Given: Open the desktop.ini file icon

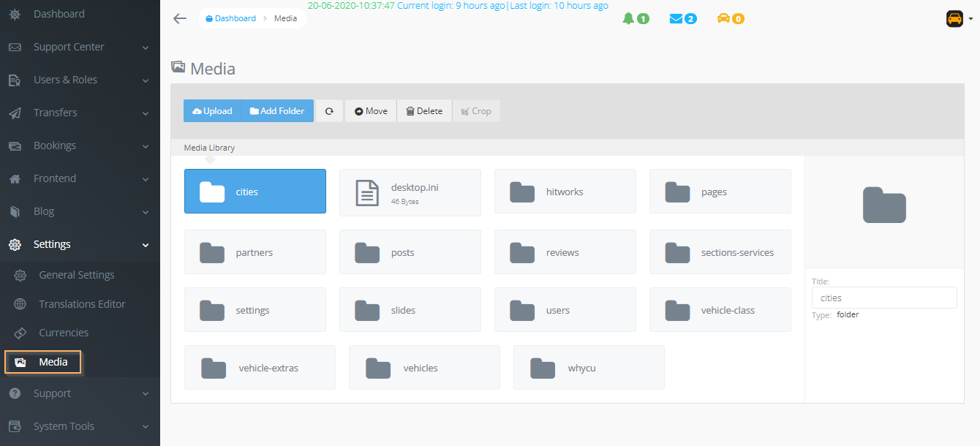Looking at the screenshot, I should point(367,192).
